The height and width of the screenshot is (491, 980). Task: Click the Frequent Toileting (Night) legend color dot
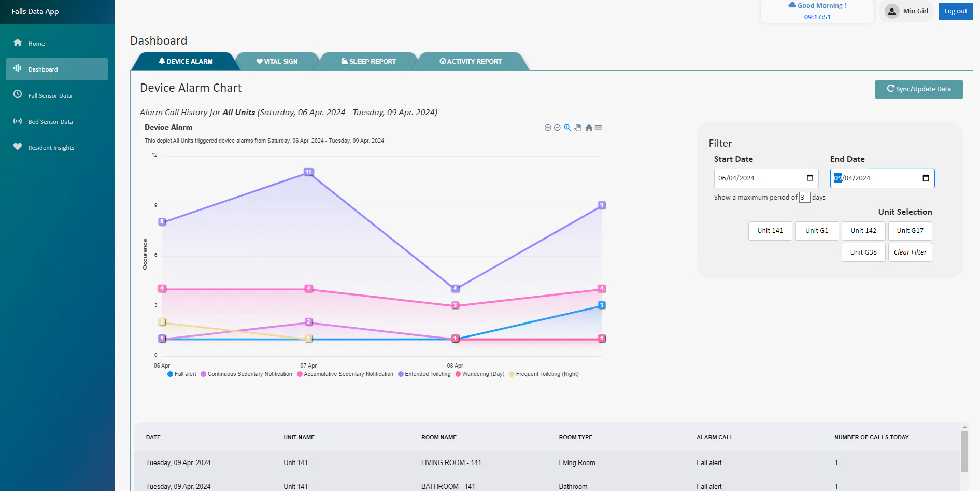(512, 374)
